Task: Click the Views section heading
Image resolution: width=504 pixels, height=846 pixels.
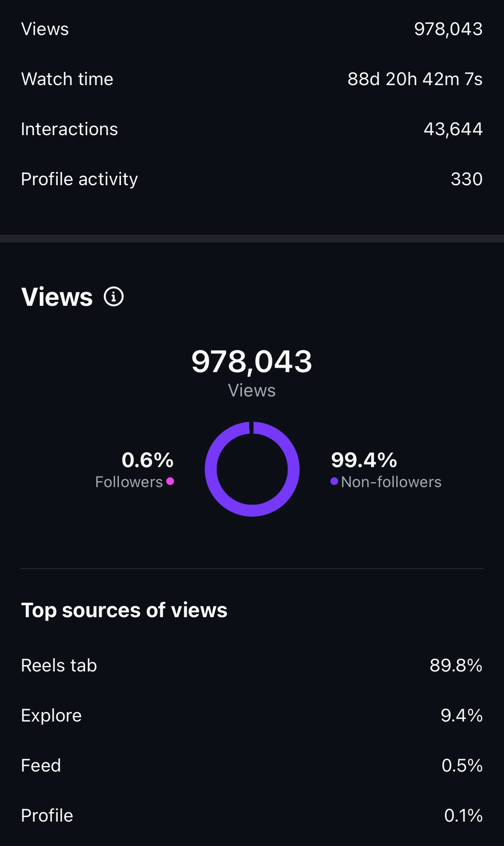Action: point(57,297)
